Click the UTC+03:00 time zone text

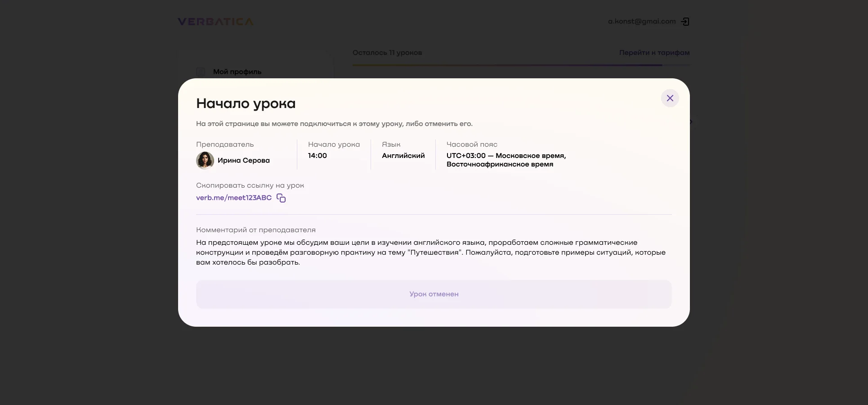(506, 160)
